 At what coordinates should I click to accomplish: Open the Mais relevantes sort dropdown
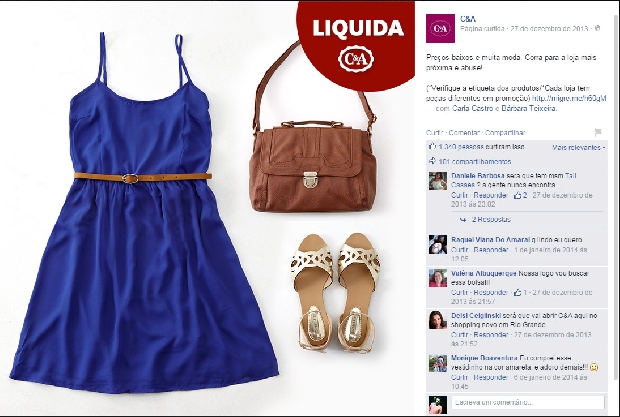click(578, 147)
